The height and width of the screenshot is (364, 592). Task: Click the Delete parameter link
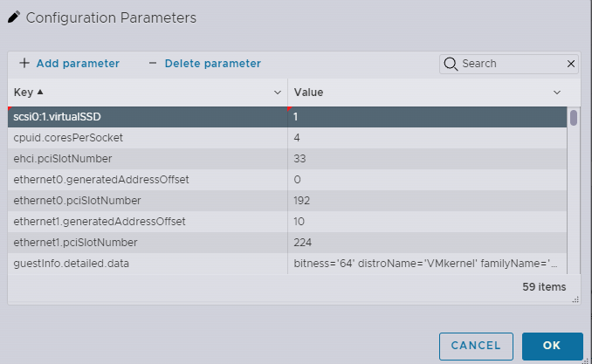[212, 63]
